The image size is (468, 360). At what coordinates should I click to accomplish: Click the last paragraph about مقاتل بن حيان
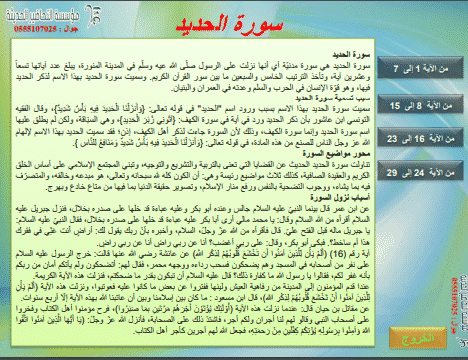coord(193,319)
